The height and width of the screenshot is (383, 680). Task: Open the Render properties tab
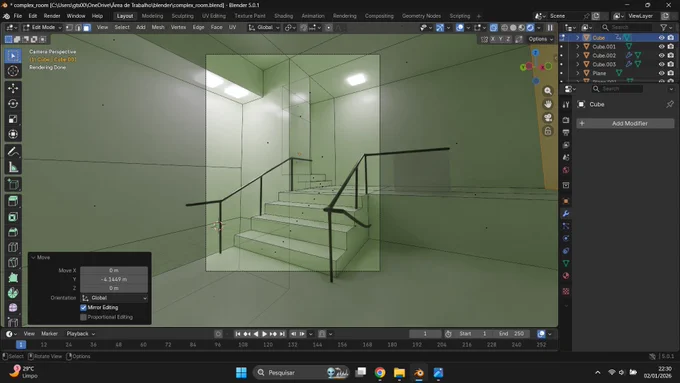pos(566,120)
